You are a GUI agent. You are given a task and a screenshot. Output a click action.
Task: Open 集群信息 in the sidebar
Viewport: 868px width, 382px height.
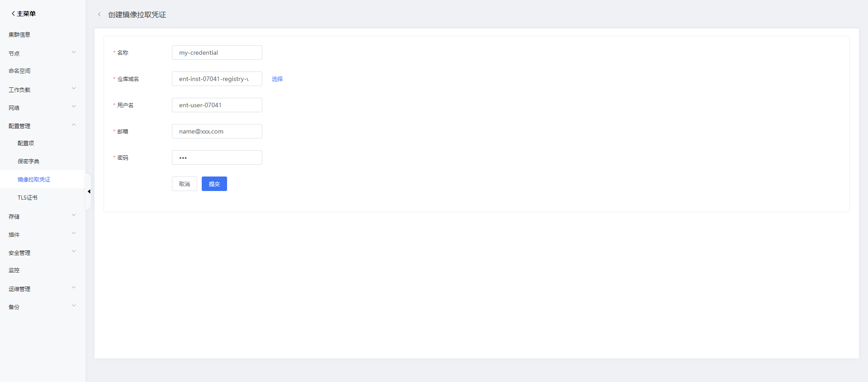[19, 34]
